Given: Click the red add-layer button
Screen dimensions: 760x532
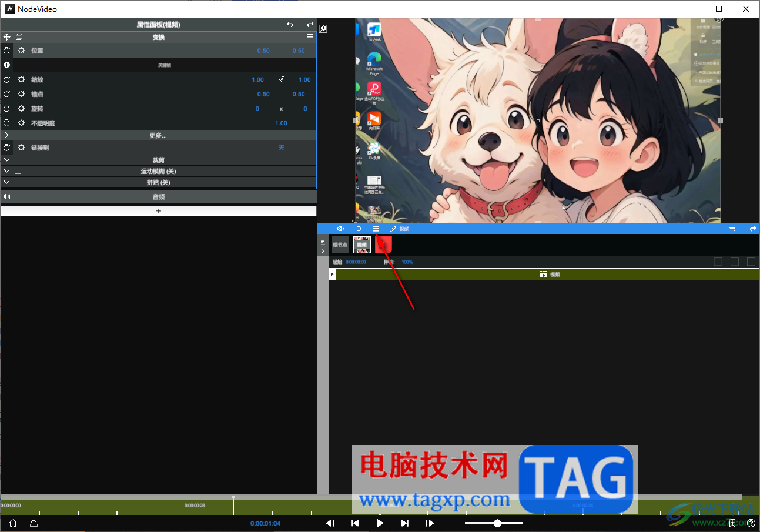Looking at the screenshot, I should 383,245.
